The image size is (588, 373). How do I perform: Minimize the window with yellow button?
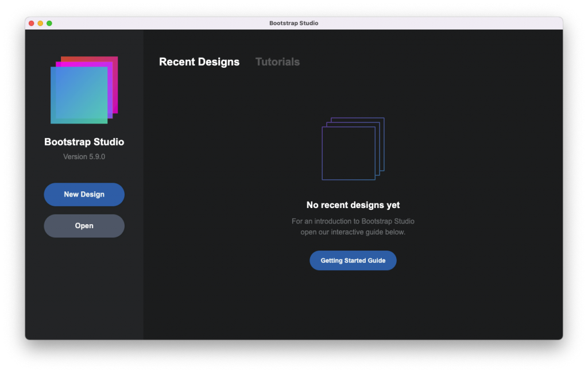coord(41,23)
